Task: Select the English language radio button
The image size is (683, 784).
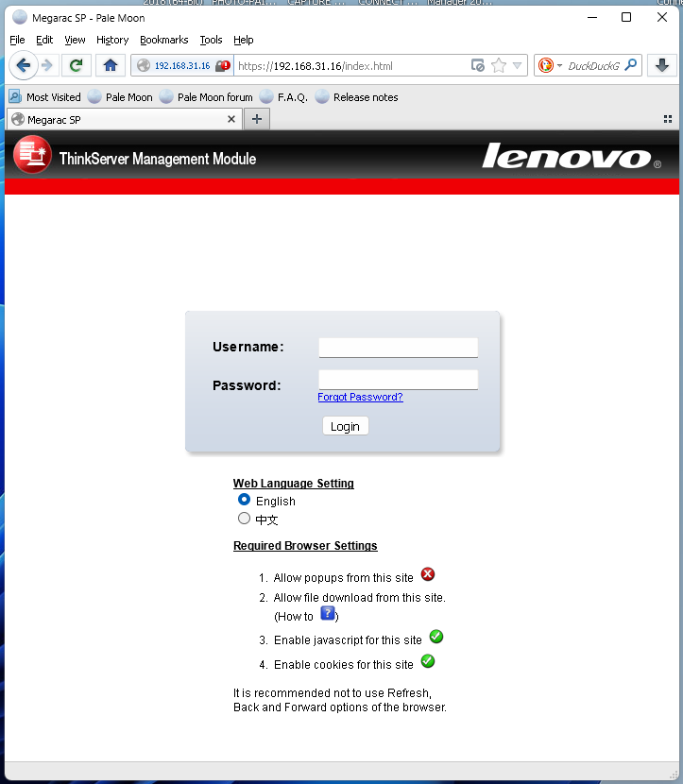Action: 244,500
